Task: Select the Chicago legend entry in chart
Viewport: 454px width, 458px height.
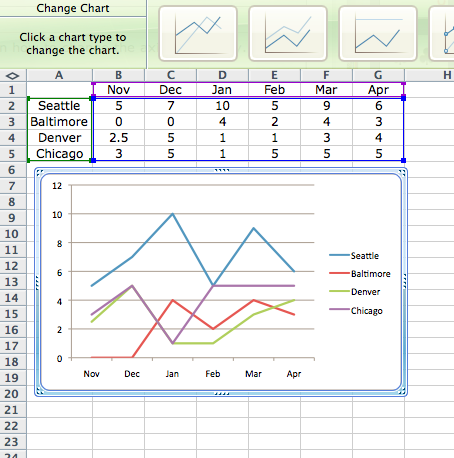Action: click(356, 310)
